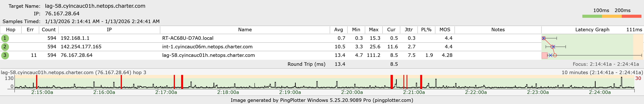
Task: Click the green 100ms legend color segment
Action: click(x=592, y=16)
